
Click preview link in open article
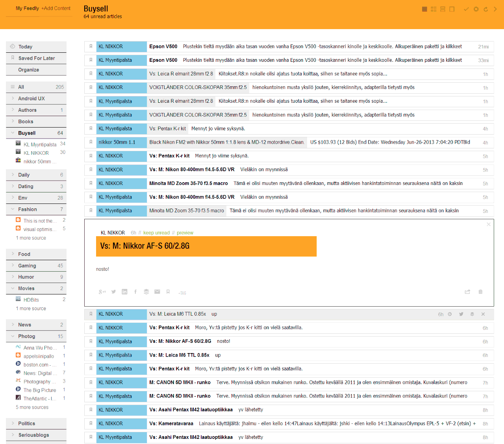coord(185,233)
